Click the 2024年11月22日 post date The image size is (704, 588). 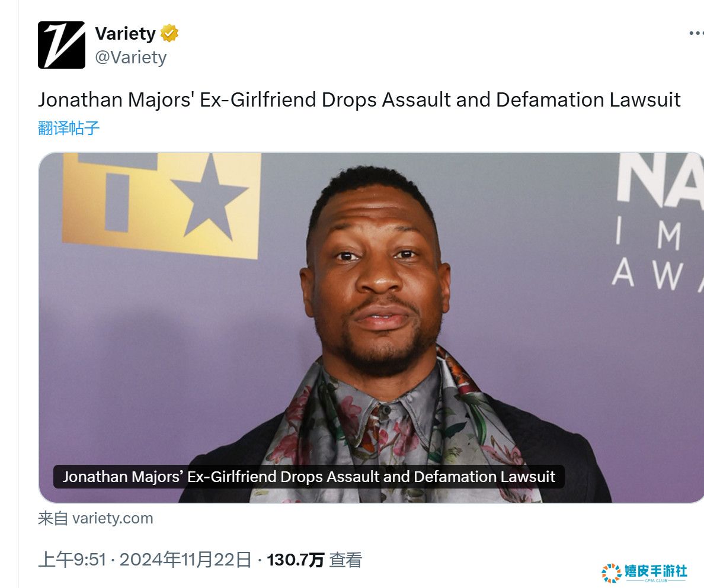click(x=185, y=560)
